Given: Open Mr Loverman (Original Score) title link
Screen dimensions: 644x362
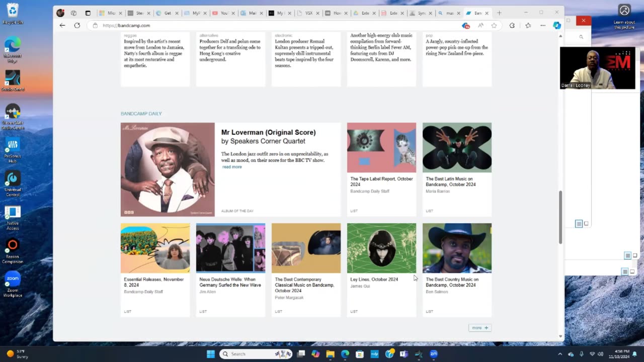Looking at the screenshot, I should click(x=269, y=132).
